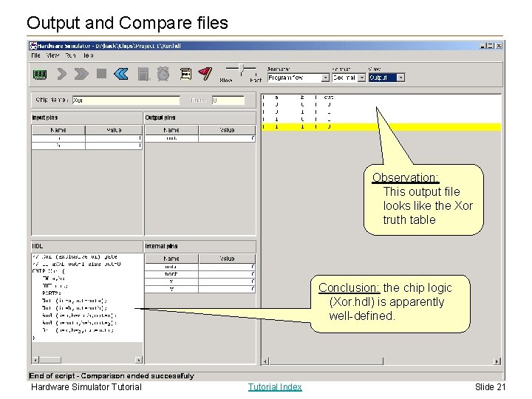Image resolution: width=532 pixels, height=399 pixels.
Task: Select the first input pin row
Action: 87,138
